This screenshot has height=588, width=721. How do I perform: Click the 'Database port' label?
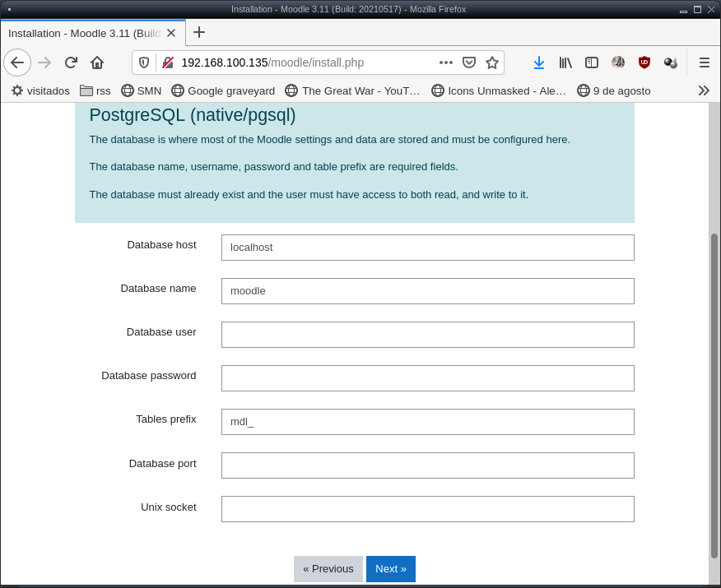click(x=163, y=464)
